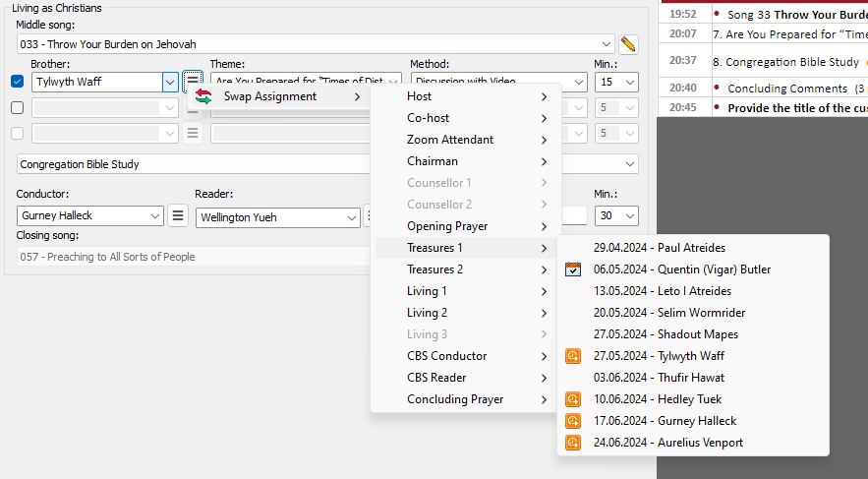868x479 pixels.
Task: Open the Conductor Gurney Halleck dropdown
Action: pos(155,216)
